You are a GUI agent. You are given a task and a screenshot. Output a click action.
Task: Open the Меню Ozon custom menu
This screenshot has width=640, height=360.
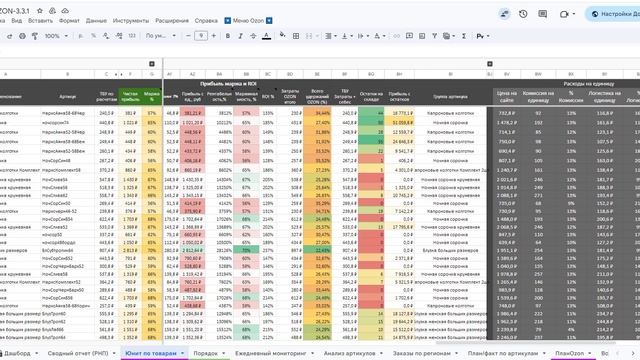tap(248, 21)
